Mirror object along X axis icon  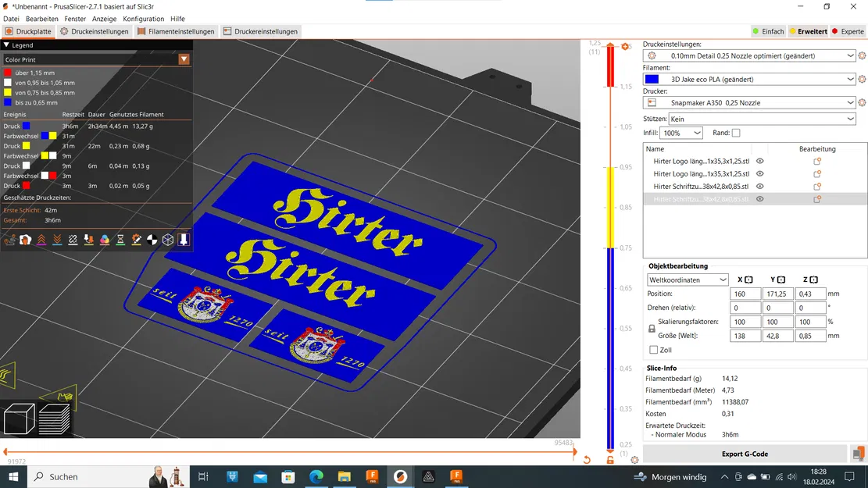click(748, 280)
